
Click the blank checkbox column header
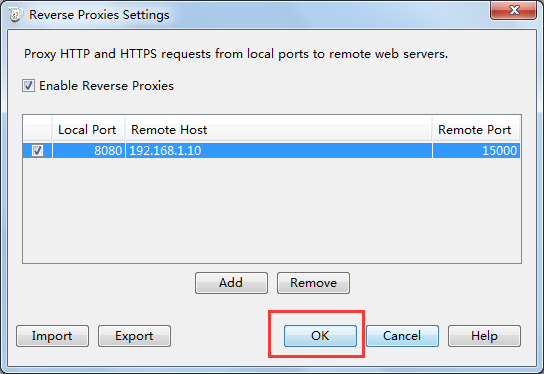[37, 130]
